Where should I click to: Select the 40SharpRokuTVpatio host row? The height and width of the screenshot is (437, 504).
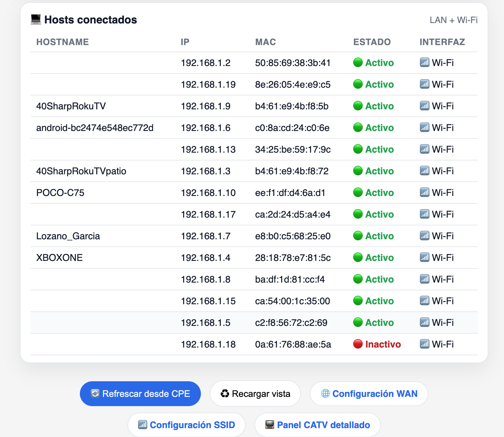[81, 171]
